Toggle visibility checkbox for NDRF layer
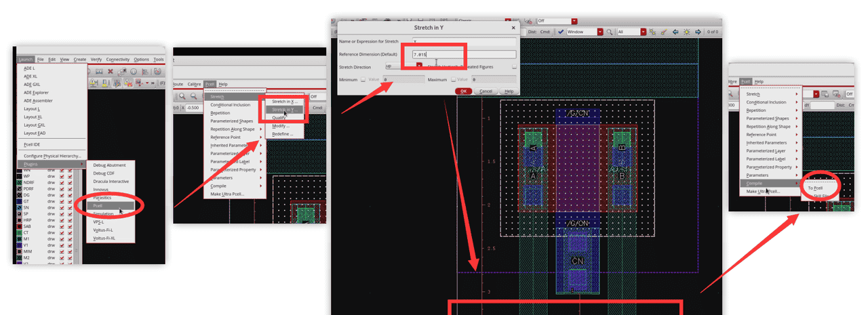Image resolution: width=868 pixels, height=315 pixels. tap(62, 183)
